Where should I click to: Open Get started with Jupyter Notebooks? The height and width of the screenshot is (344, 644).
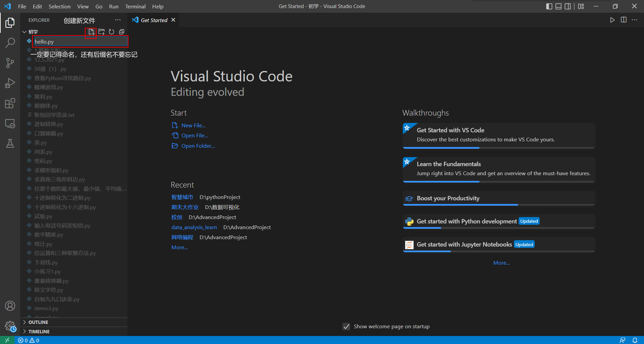pos(498,245)
